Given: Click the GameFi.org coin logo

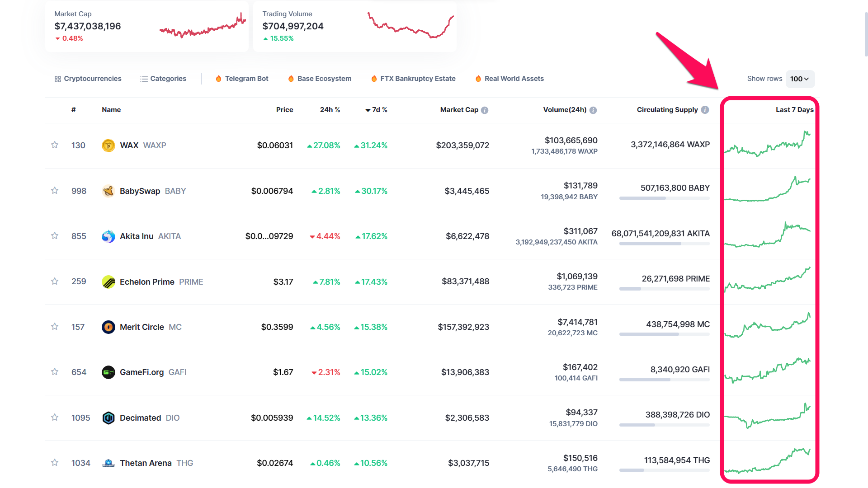Looking at the screenshot, I should [x=108, y=372].
